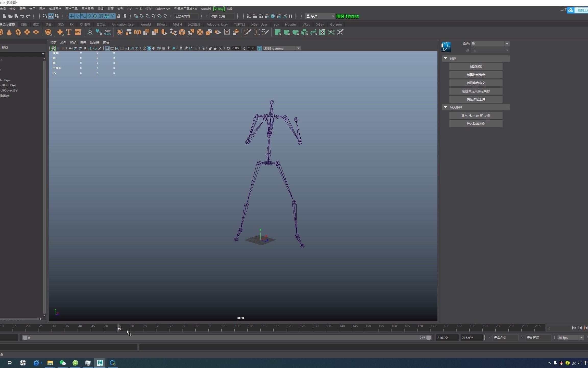The height and width of the screenshot is (368, 588).
Task: Toggle the viewport grid display
Action: [107, 48]
